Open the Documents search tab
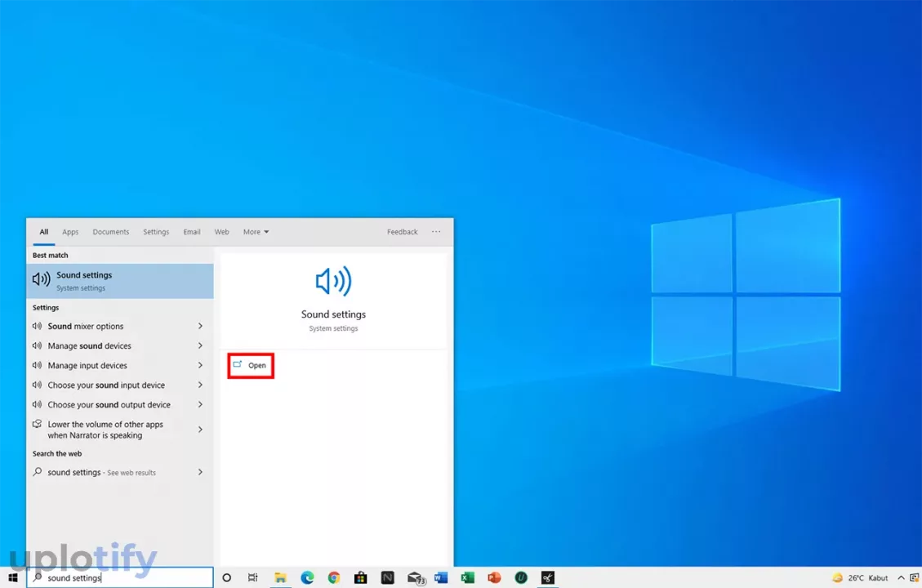Image resolution: width=922 pixels, height=588 pixels. 110,232
